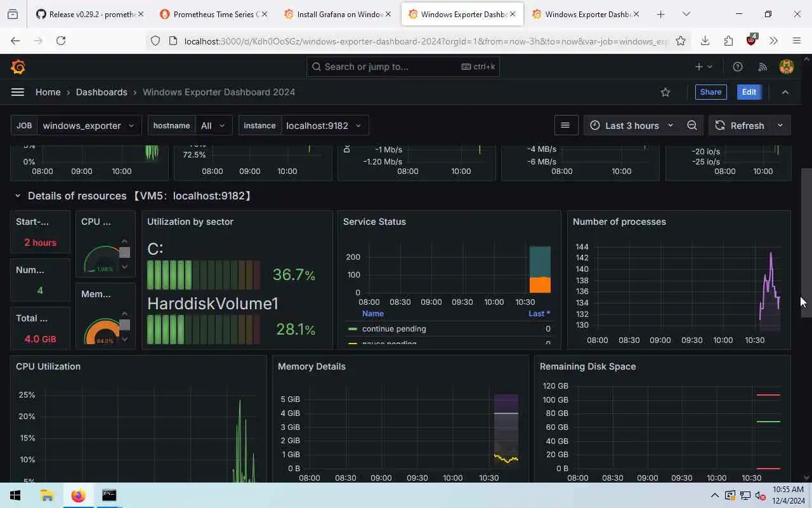
Task: Toggle the continue pending legend series
Action: (393, 329)
